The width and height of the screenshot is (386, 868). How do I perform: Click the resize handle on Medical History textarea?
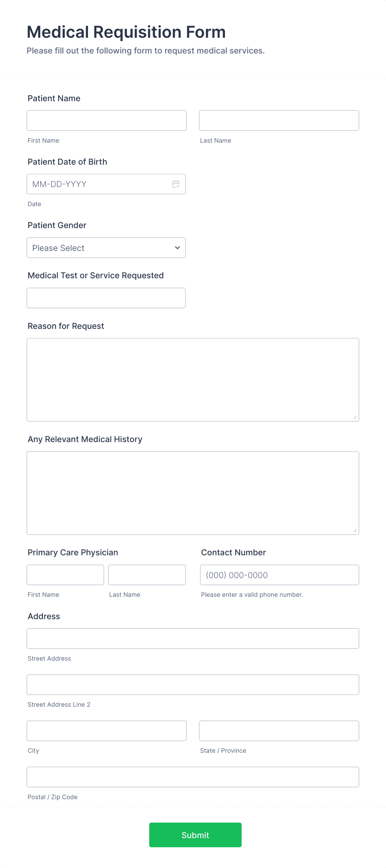355,530
